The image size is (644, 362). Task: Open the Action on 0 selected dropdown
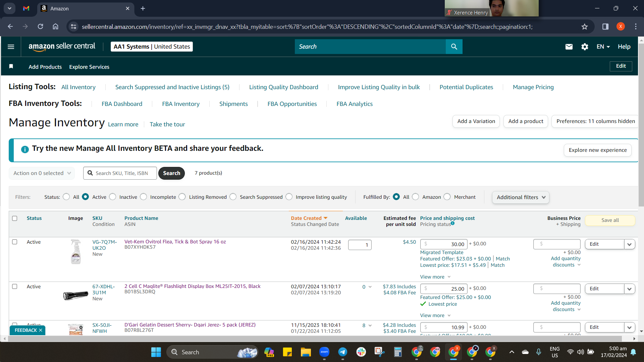click(42, 173)
